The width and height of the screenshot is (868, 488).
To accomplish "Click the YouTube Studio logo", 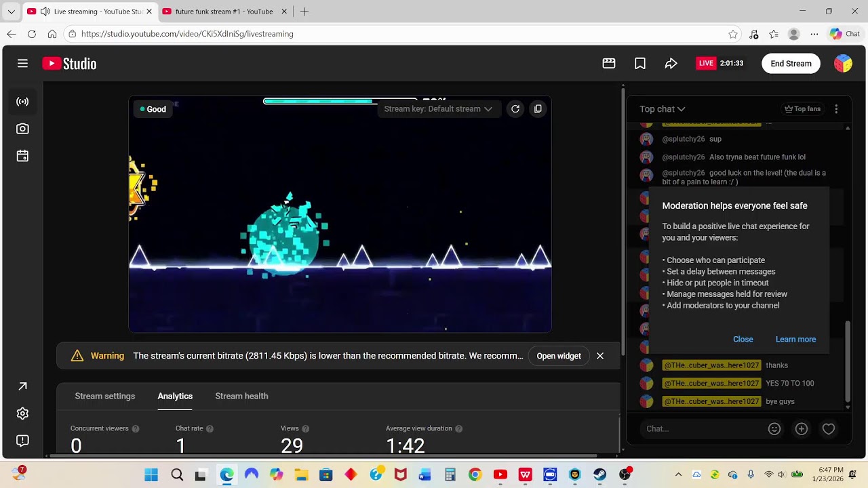I will click(x=69, y=64).
